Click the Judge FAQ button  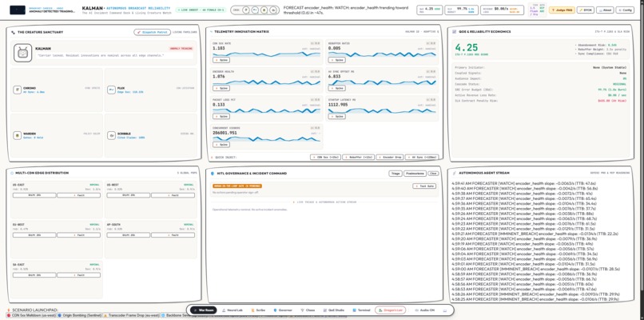[x=562, y=10]
